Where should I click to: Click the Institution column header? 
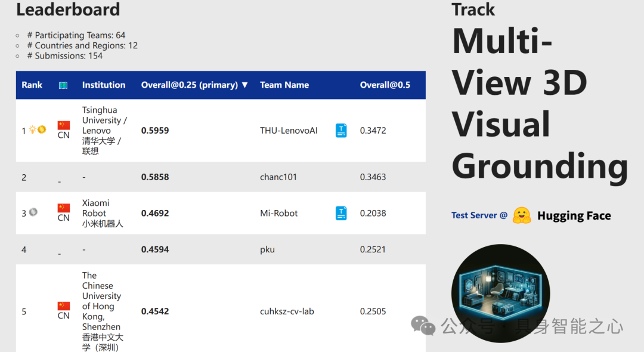[104, 85]
